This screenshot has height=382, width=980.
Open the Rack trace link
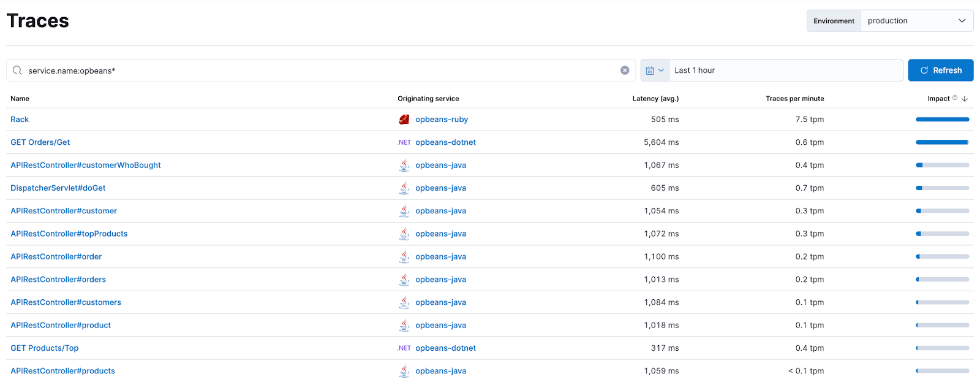[20, 120]
